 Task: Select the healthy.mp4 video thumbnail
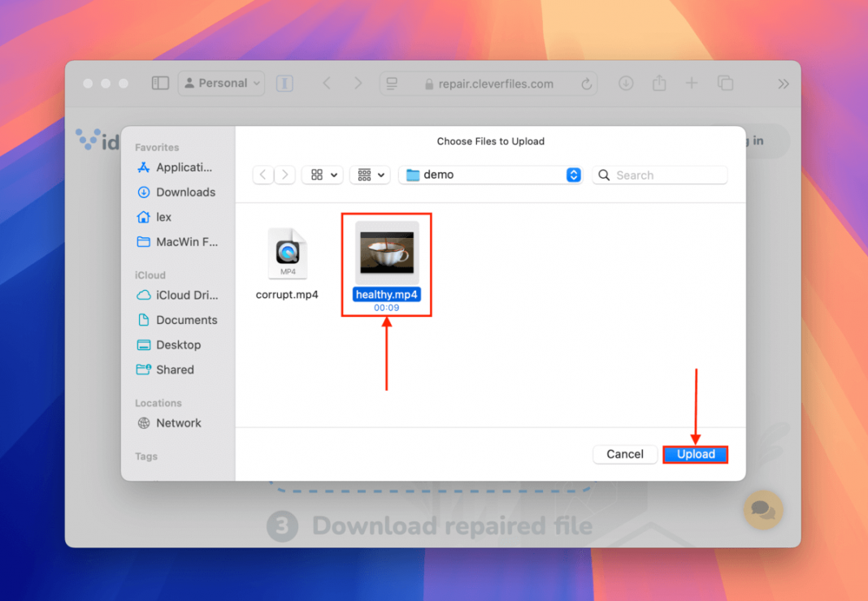coord(386,253)
